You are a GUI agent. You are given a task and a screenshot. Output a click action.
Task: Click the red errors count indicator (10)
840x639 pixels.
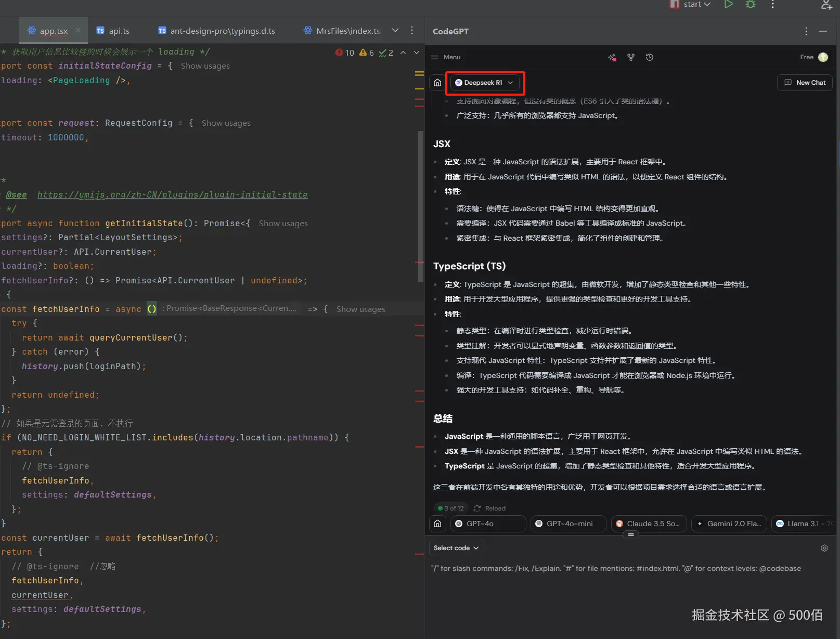click(x=345, y=53)
